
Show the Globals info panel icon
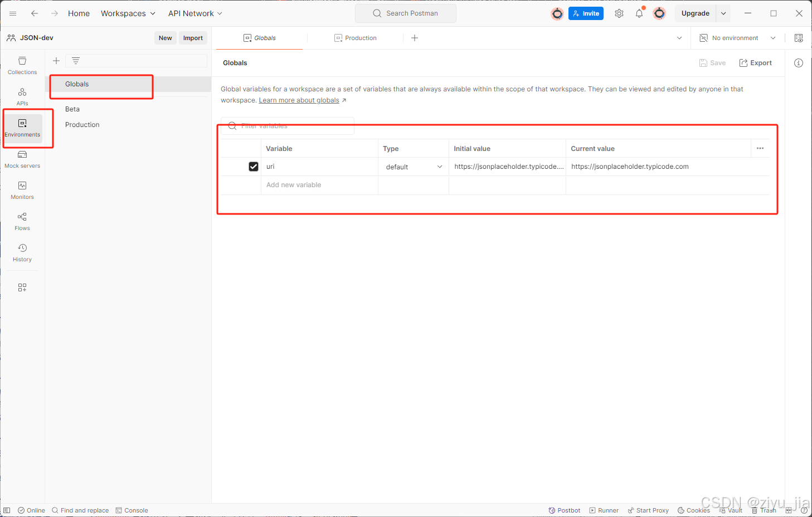click(x=799, y=63)
